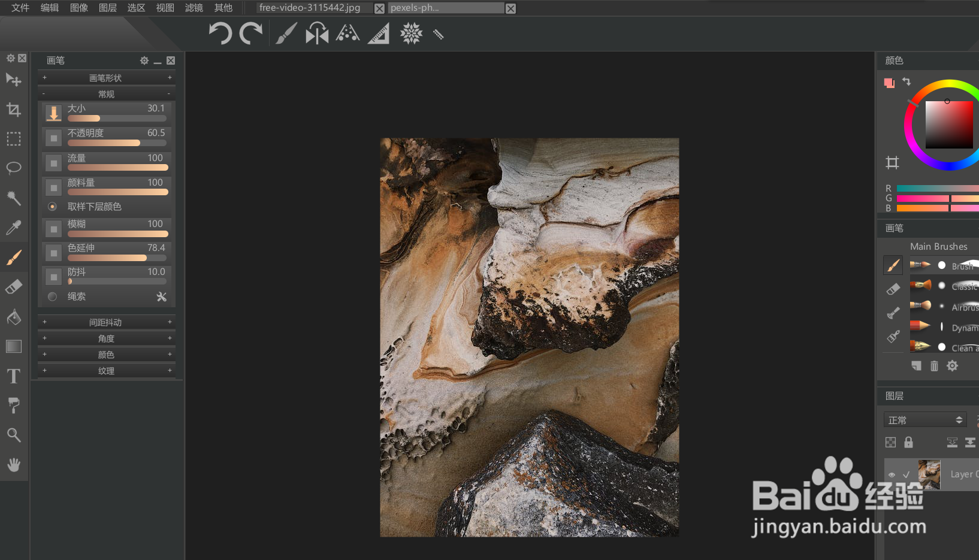Select the Text tool

(14, 376)
